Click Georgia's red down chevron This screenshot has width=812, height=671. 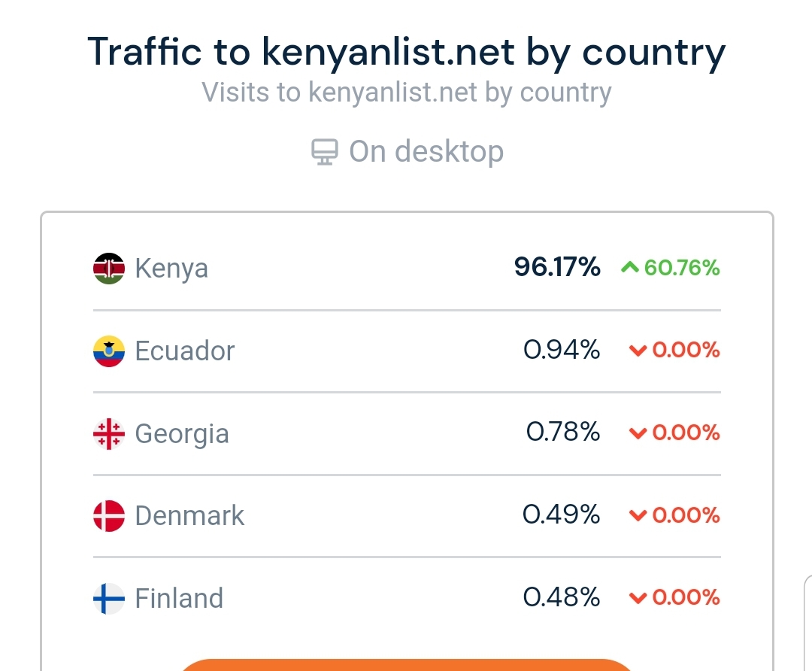[x=638, y=433]
